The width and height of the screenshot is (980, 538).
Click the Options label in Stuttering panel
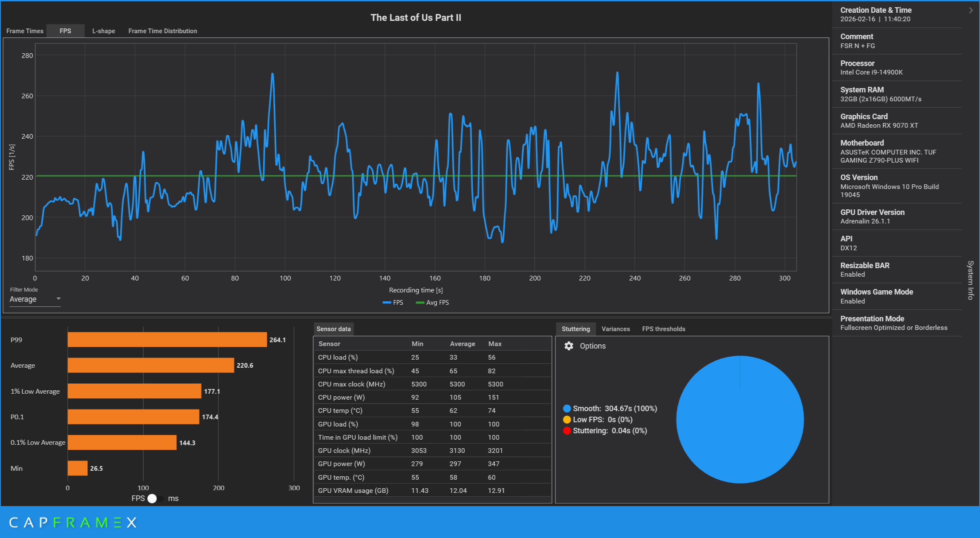click(592, 346)
